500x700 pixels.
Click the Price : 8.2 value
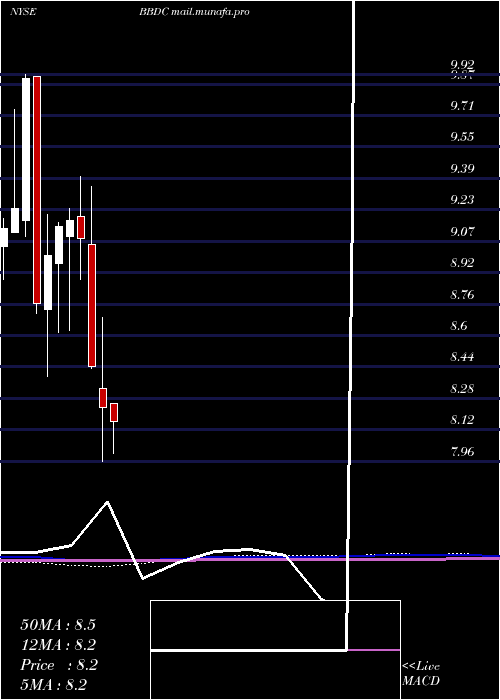[59, 665]
